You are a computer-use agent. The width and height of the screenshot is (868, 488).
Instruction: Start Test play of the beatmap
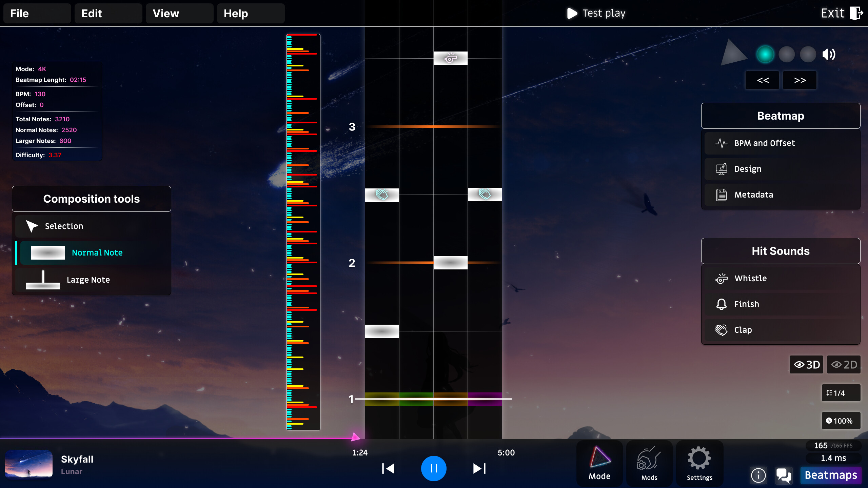click(596, 13)
